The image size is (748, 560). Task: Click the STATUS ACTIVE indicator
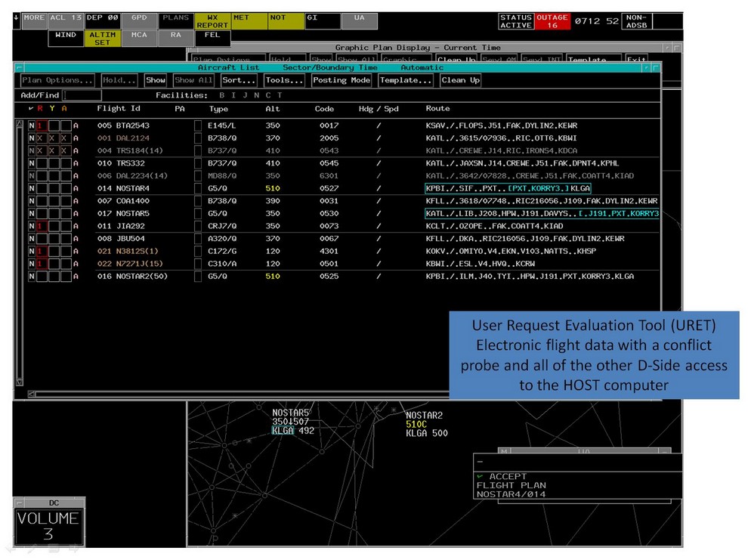pyautogui.click(x=516, y=21)
